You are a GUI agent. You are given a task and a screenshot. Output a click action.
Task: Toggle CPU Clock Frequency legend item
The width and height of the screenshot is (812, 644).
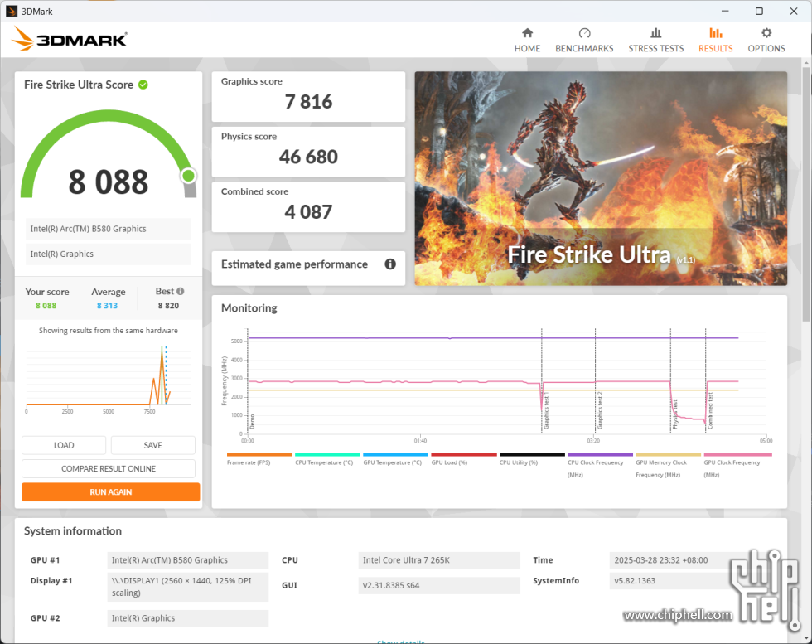tap(600, 465)
